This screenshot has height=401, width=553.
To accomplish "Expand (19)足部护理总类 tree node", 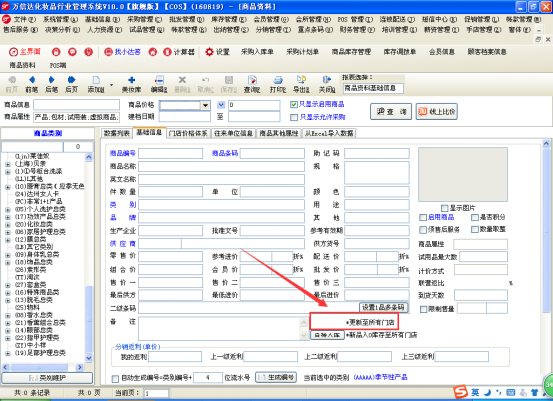I will pyautogui.click(x=8, y=353).
